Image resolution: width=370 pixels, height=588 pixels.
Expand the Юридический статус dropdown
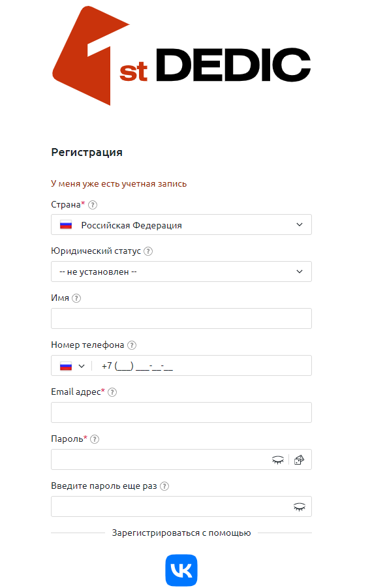click(x=181, y=271)
